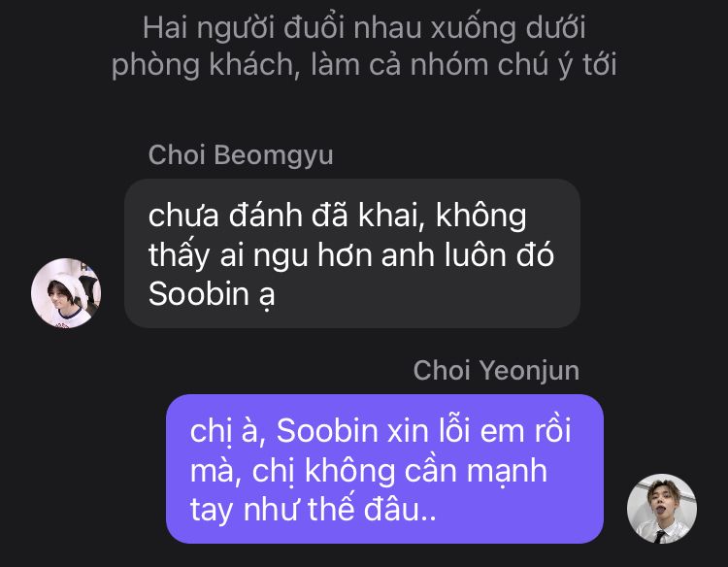This screenshot has height=567, width=728.
Task: Click the word 'Yeonjun' in the name label
Action: 529,371
